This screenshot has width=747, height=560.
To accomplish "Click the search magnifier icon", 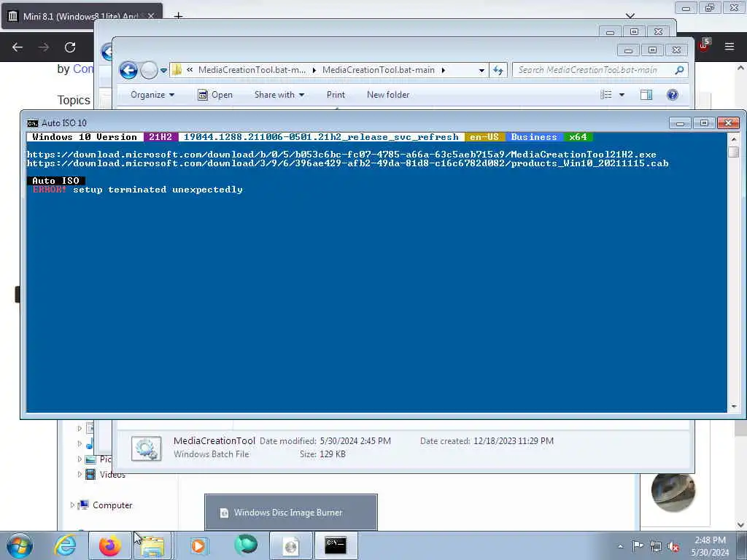I will click(x=679, y=70).
